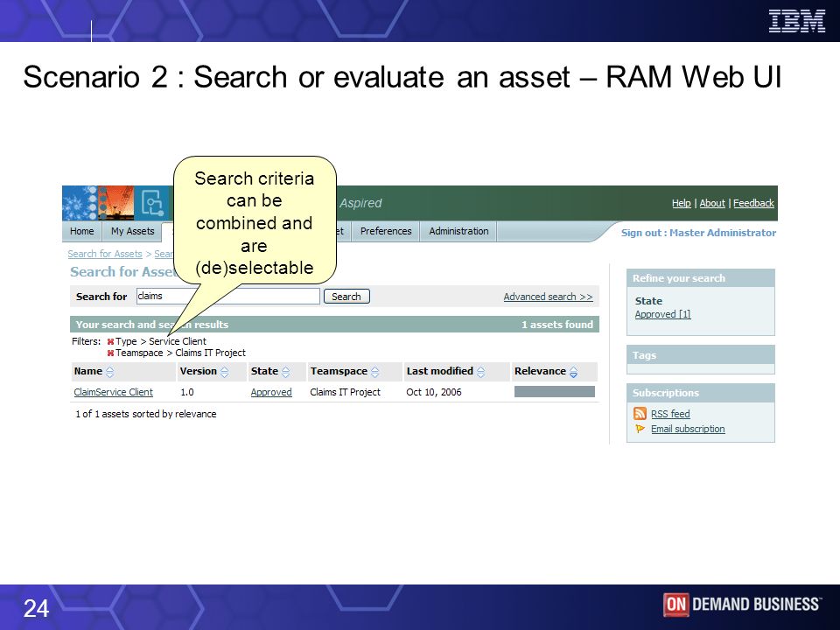This screenshot has height=630, width=840.
Task: Sort results by Name column arrows
Action: (x=110, y=372)
